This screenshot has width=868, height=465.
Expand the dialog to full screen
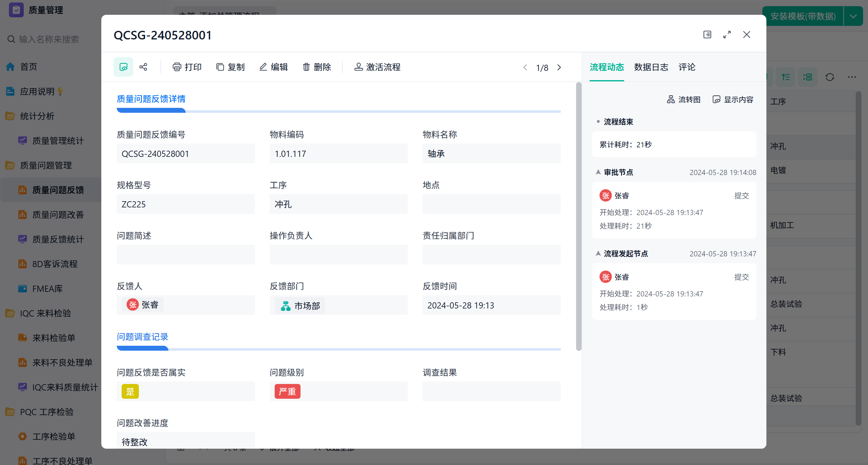coord(727,35)
